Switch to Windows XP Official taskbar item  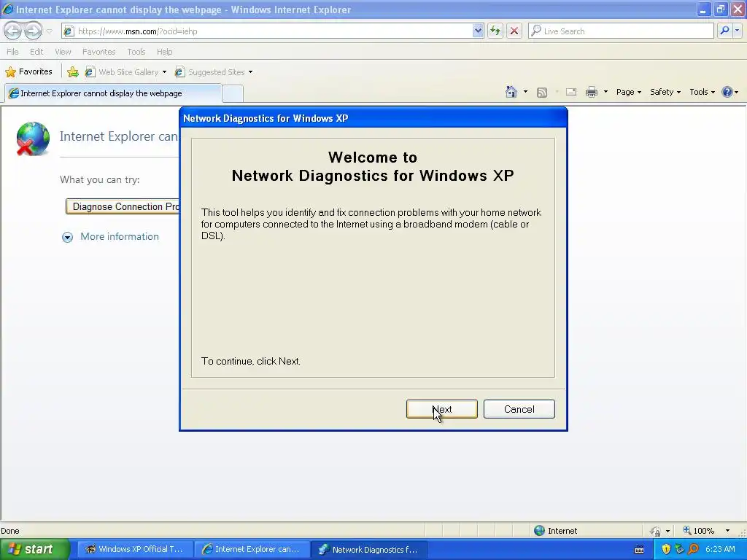pyautogui.click(x=134, y=549)
